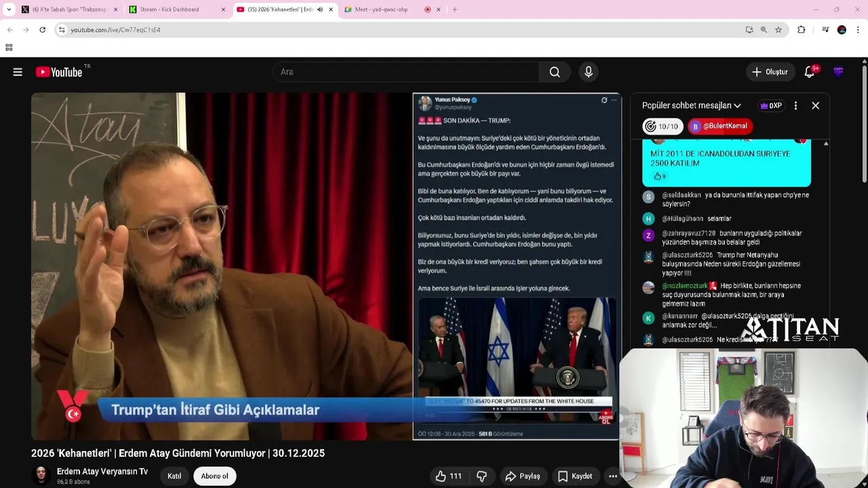The height and width of the screenshot is (488, 868).
Task: Open the Chrome three-dot menu
Action: [859, 30]
